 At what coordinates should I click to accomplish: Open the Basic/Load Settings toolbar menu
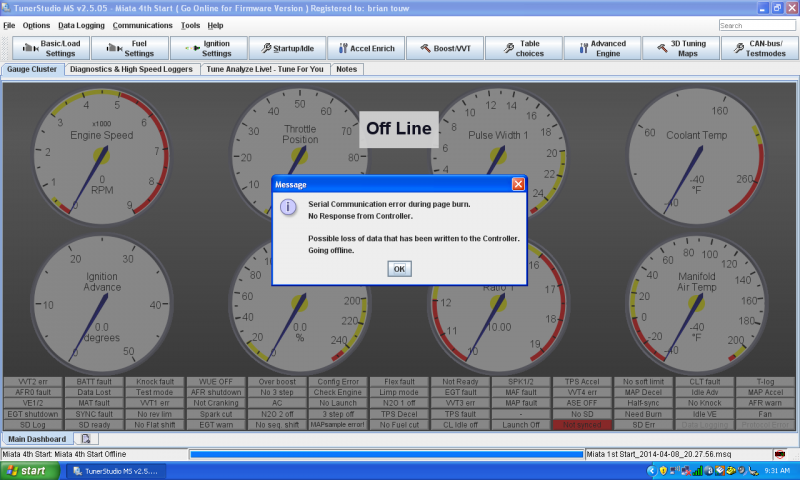[x=51, y=48]
